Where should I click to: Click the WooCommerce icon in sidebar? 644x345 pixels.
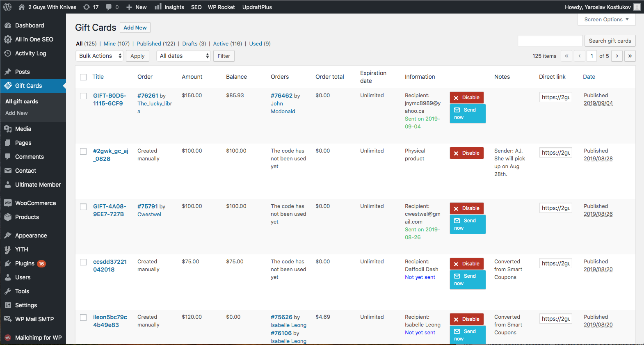click(8, 203)
